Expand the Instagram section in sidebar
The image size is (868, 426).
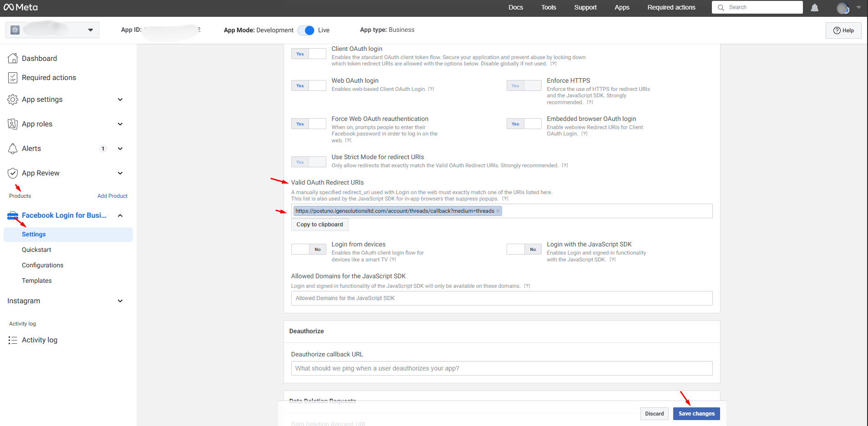(x=120, y=301)
